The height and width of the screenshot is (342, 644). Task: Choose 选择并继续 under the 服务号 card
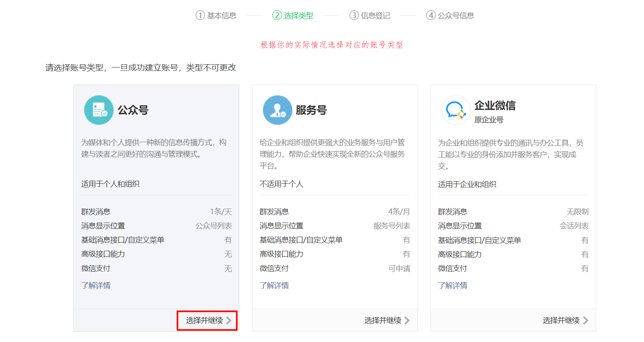[383, 320]
